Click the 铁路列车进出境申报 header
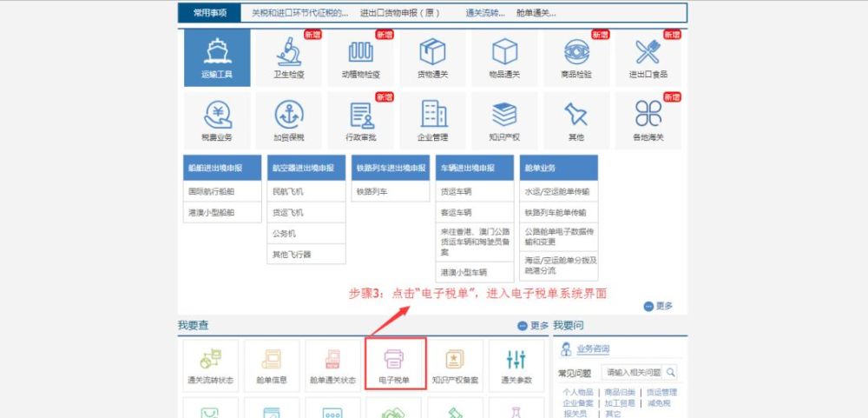The image size is (868, 418). [391, 168]
